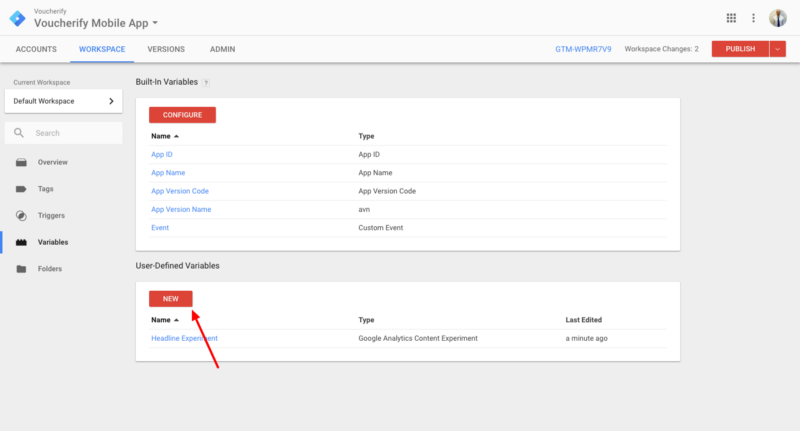Click Configure for built-in variables
Screen dimensions: 800x431
[182, 115]
